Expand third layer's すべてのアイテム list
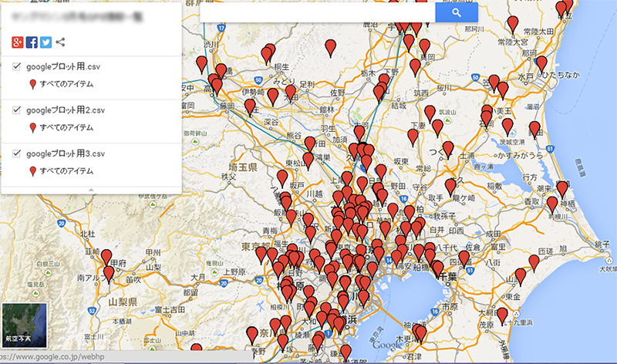 point(66,170)
